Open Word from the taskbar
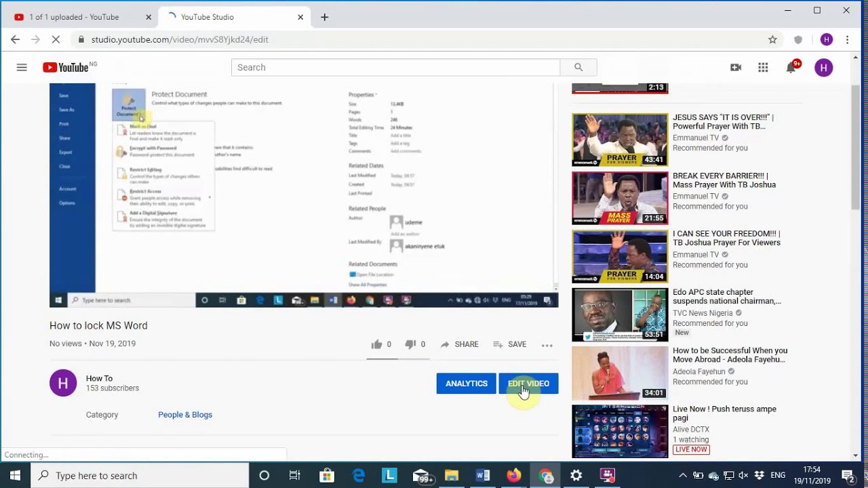 pyautogui.click(x=483, y=475)
